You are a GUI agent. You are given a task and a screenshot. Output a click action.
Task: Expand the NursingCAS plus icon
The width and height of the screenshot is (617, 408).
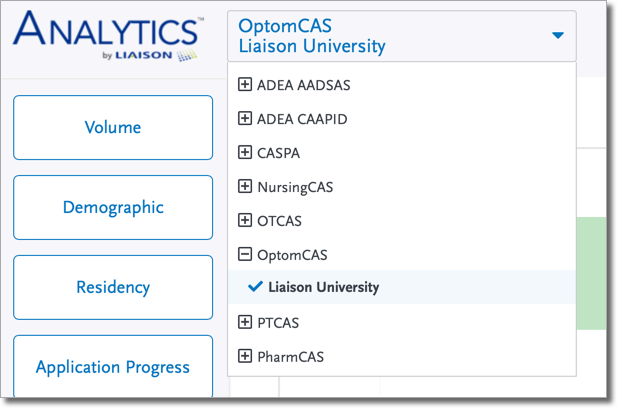pyautogui.click(x=245, y=186)
